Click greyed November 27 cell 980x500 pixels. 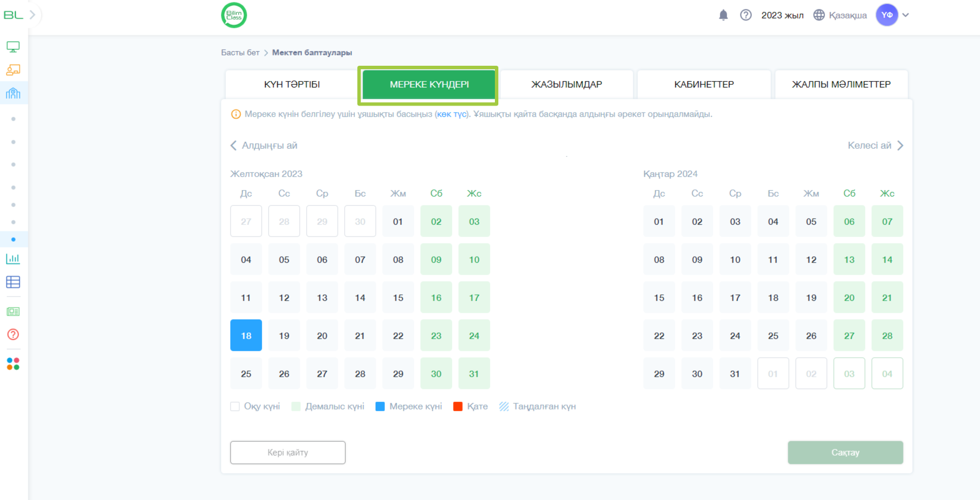(x=246, y=221)
